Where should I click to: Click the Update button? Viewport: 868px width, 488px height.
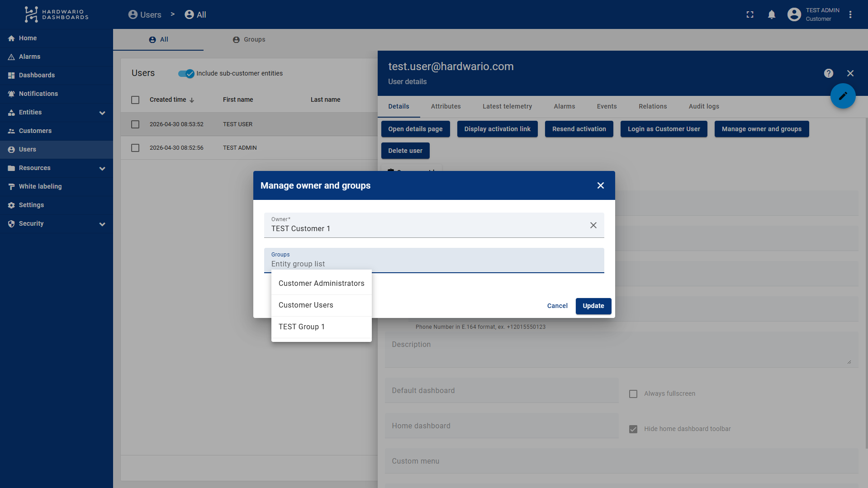[593, 306]
